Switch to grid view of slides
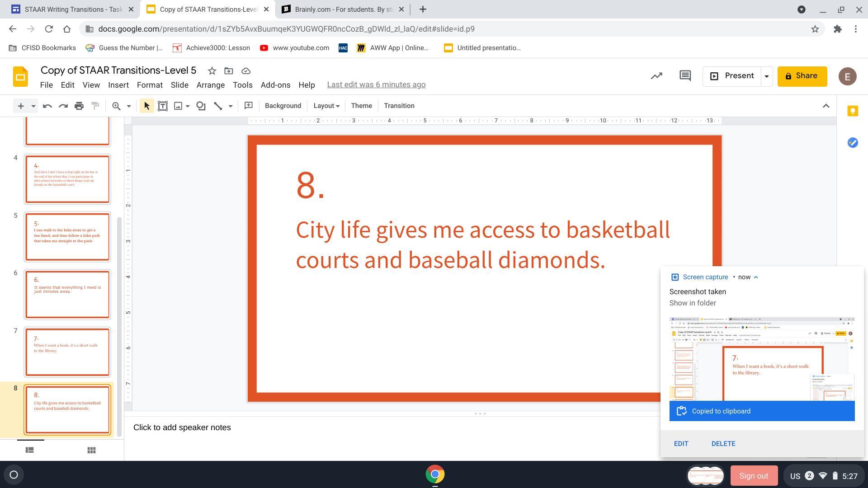 [91, 450]
